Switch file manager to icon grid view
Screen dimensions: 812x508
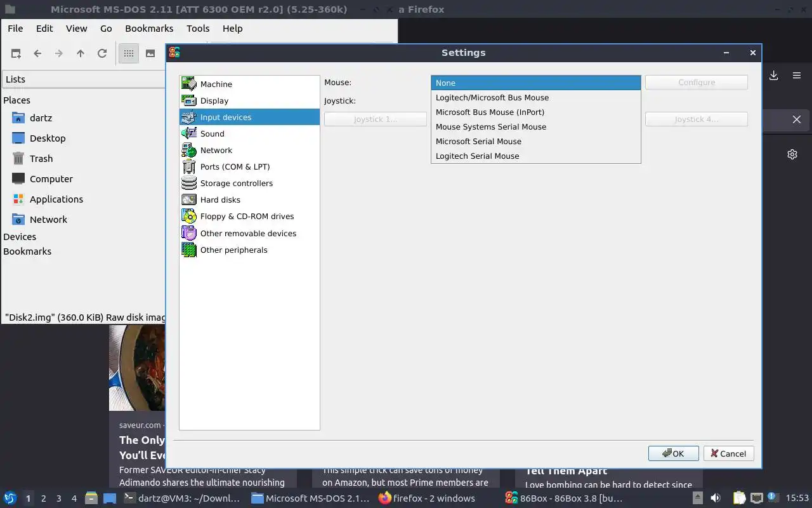point(129,53)
